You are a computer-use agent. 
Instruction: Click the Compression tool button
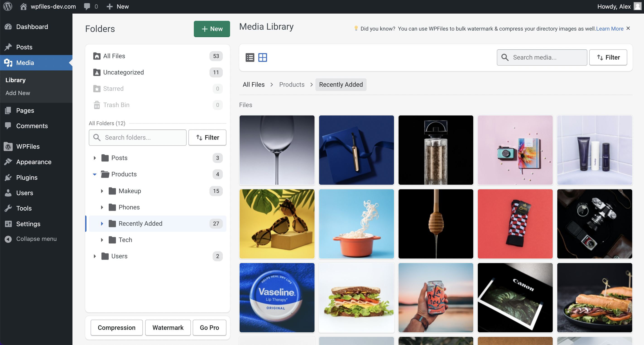pos(116,328)
